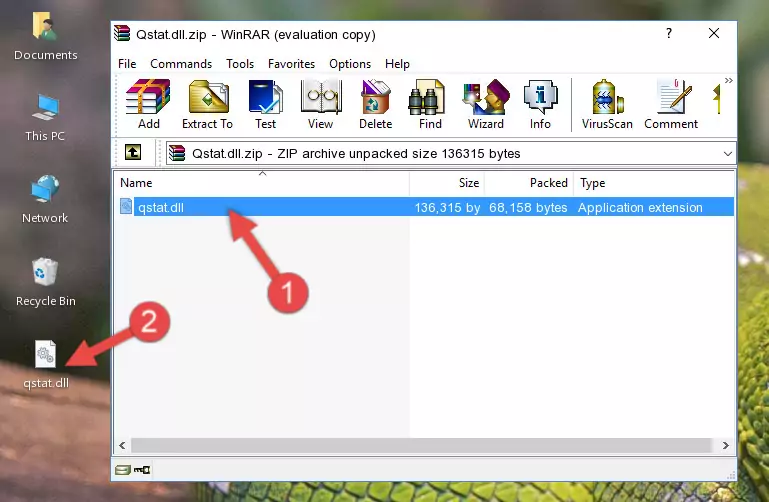The height and width of the screenshot is (502, 769).
Task: Click the Delete toolbar icon
Action: click(375, 104)
